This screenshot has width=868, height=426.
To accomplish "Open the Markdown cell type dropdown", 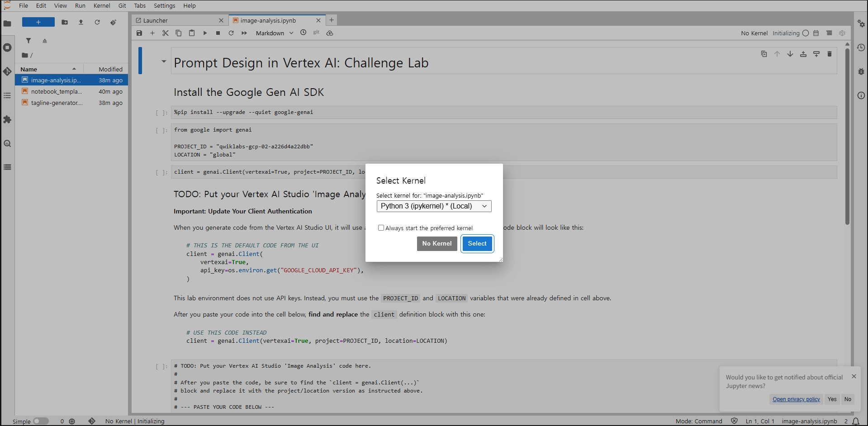I will 275,33.
